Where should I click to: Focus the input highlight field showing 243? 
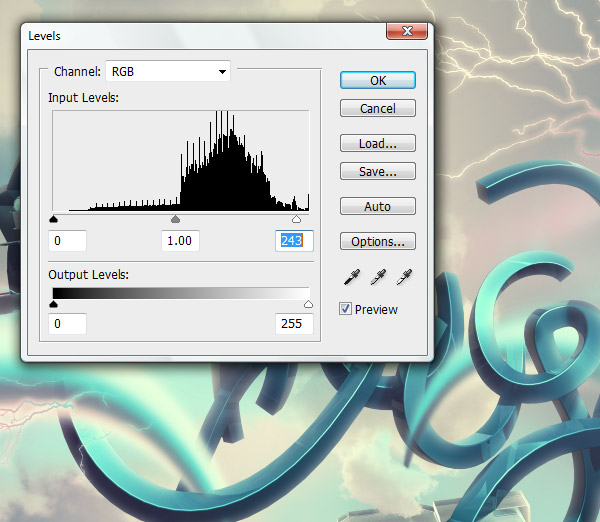click(x=294, y=241)
